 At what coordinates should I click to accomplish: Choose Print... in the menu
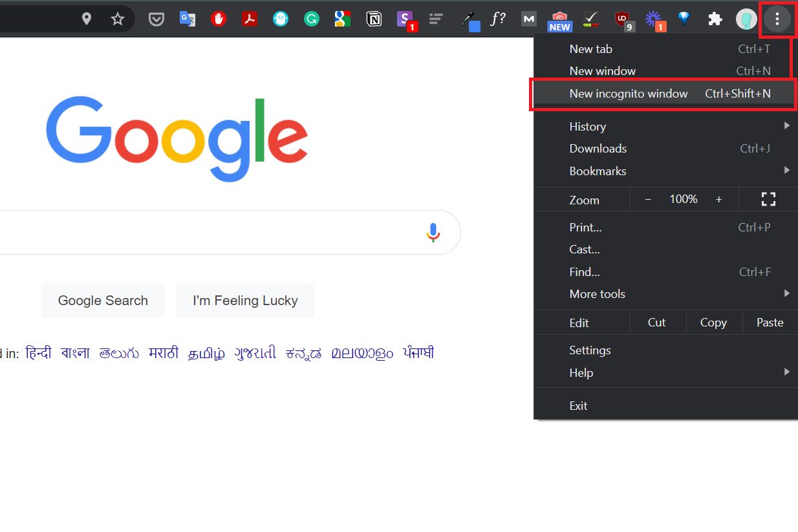[665, 227]
